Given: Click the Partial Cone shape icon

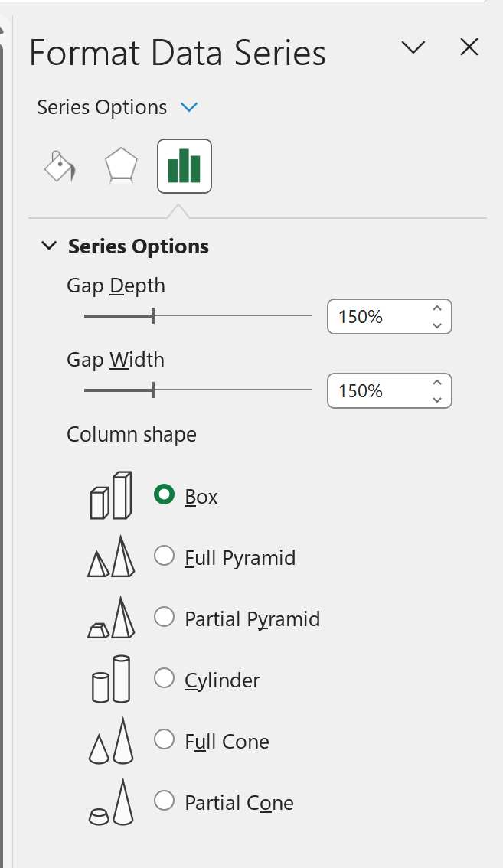Looking at the screenshot, I should (110, 801).
